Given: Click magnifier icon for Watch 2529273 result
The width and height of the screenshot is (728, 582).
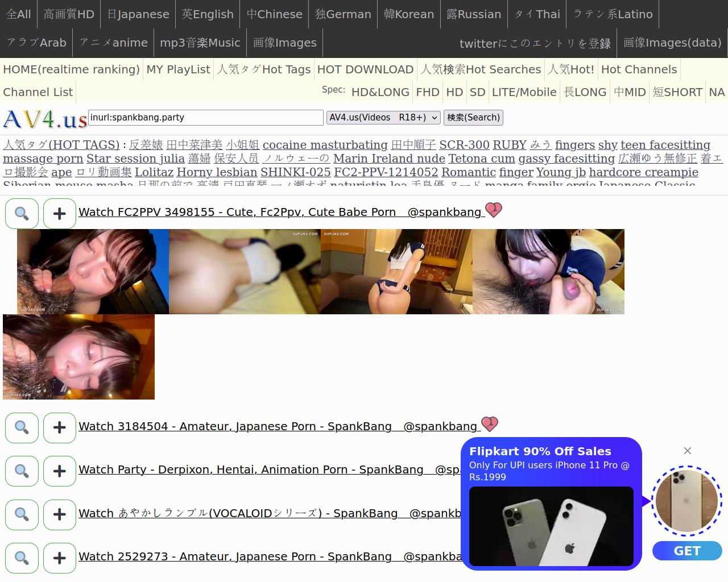Looking at the screenshot, I should [22, 558].
